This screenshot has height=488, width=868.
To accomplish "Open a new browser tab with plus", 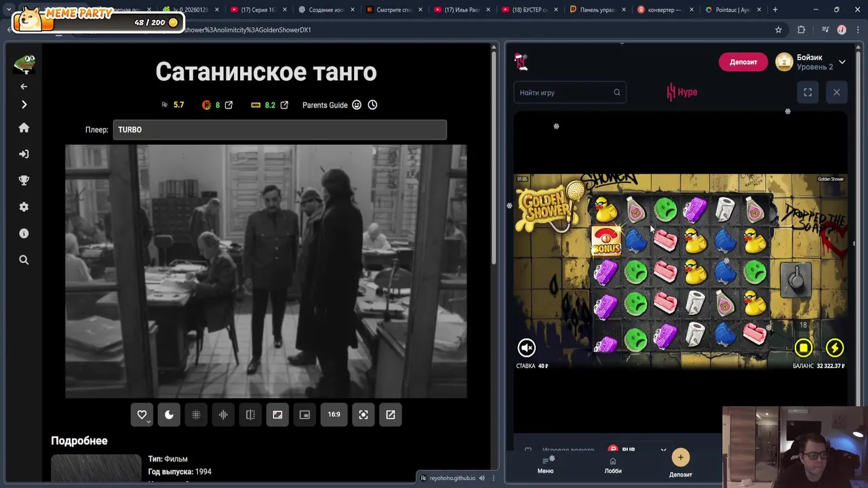I will 775,9.
